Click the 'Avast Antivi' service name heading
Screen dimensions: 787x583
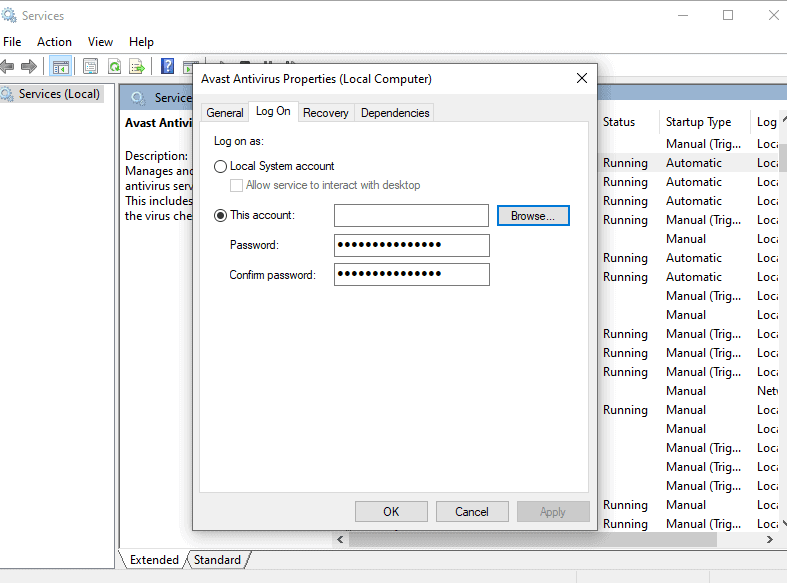pos(159,123)
